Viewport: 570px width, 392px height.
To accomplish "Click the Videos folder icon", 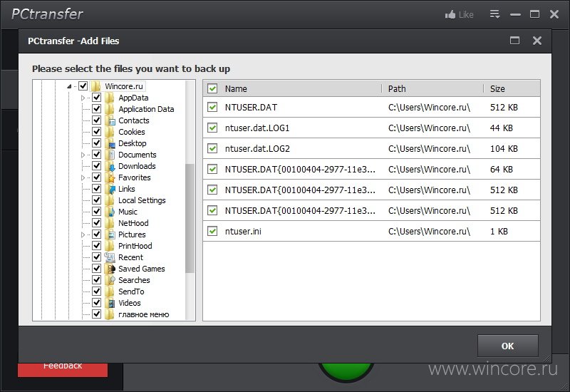I will (x=109, y=303).
